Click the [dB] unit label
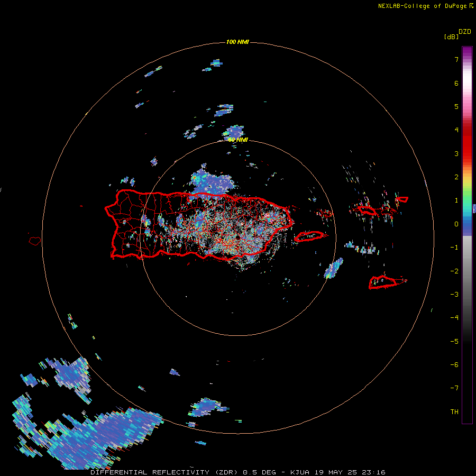 pyautogui.click(x=452, y=36)
